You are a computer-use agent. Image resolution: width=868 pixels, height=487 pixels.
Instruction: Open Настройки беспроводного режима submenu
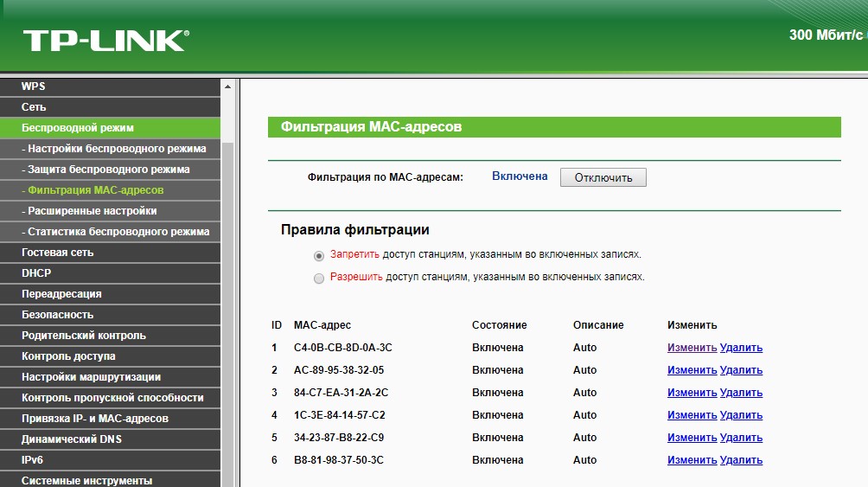(110, 149)
